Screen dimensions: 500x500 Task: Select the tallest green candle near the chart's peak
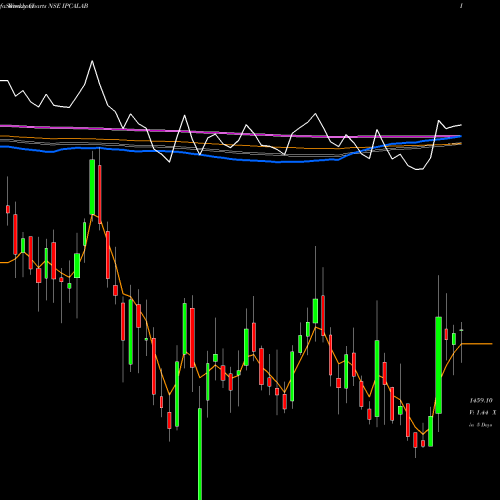click(x=92, y=187)
